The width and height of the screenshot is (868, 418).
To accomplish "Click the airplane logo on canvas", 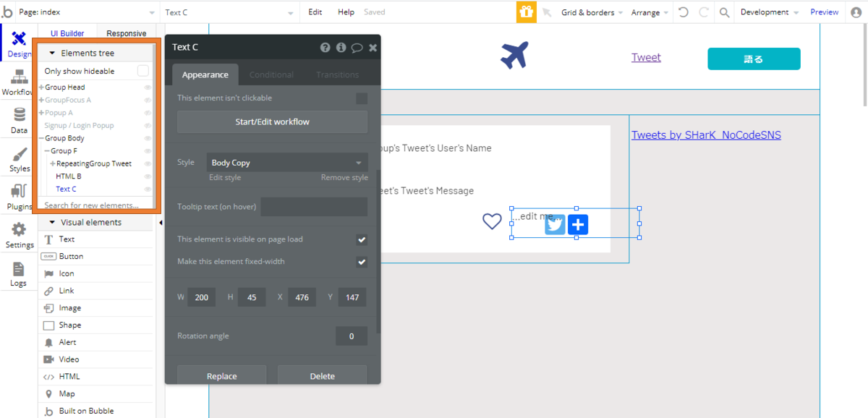I will click(514, 56).
